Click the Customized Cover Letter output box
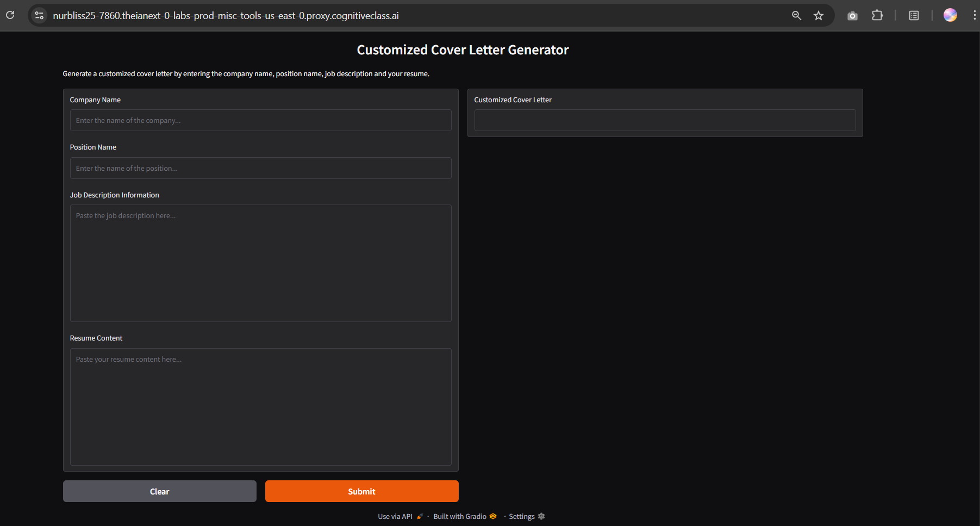 point(665,120)
